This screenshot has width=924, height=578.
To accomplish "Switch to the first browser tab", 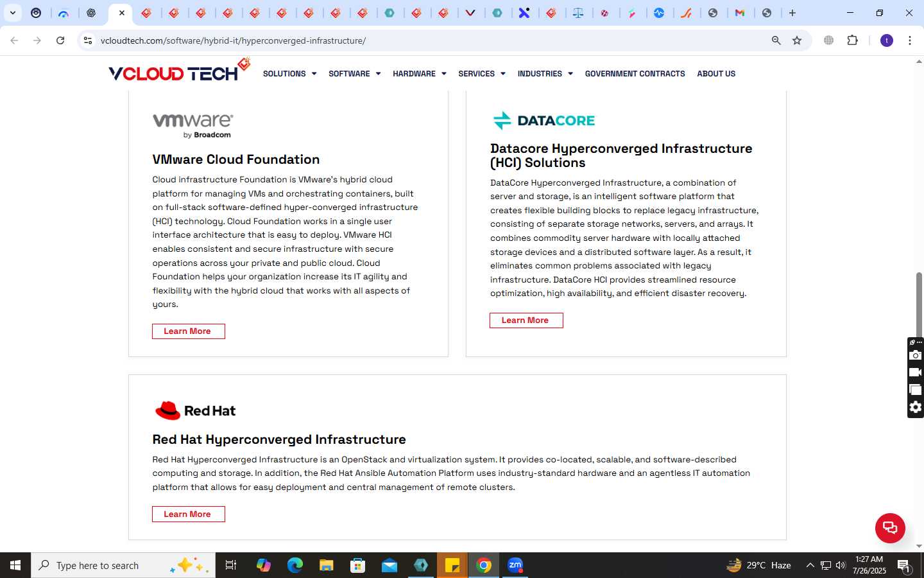I will [x=36, y=13].
